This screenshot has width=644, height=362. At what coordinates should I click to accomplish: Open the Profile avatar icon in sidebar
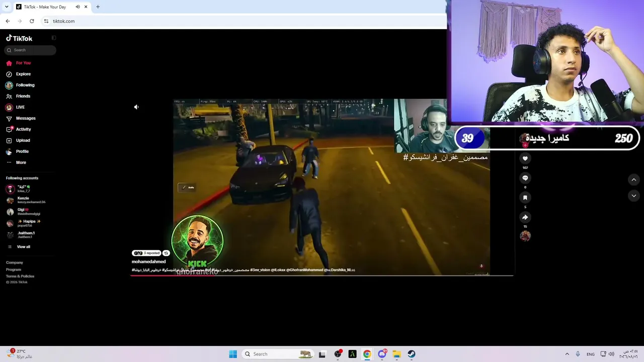click(9, 151)
